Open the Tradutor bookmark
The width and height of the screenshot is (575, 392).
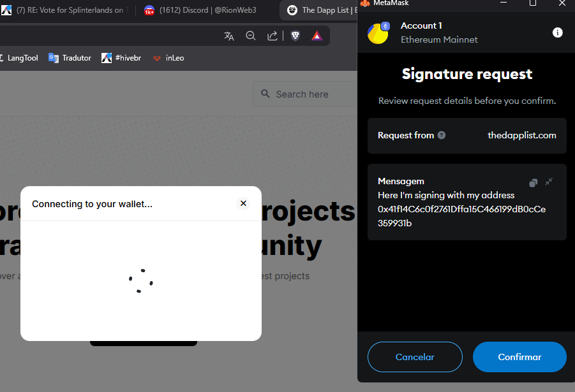(x=70, y=58)
